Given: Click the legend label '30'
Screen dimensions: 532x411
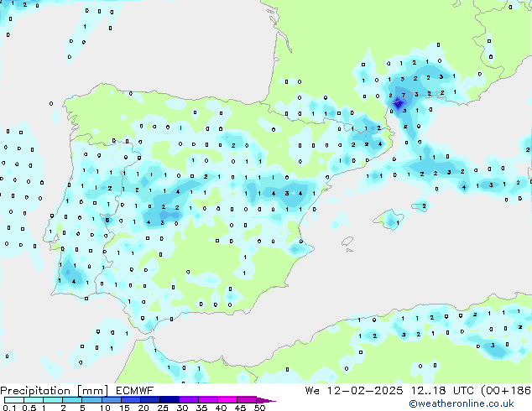Looking at the screenshot, I should (x=182, y=408).
